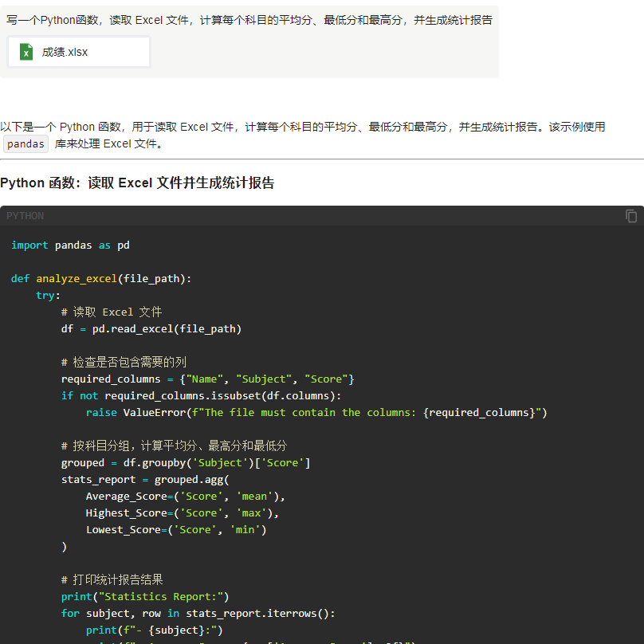Click the "stats_report = grouped.agg(" line
The image size is (644, 644).
coord(145,480)
